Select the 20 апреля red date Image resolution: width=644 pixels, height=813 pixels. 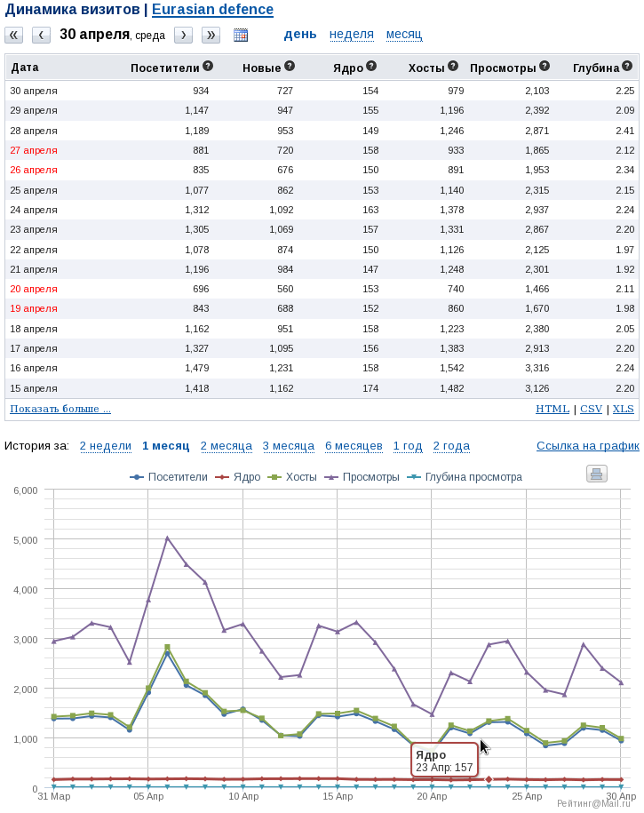pos(34,289)
